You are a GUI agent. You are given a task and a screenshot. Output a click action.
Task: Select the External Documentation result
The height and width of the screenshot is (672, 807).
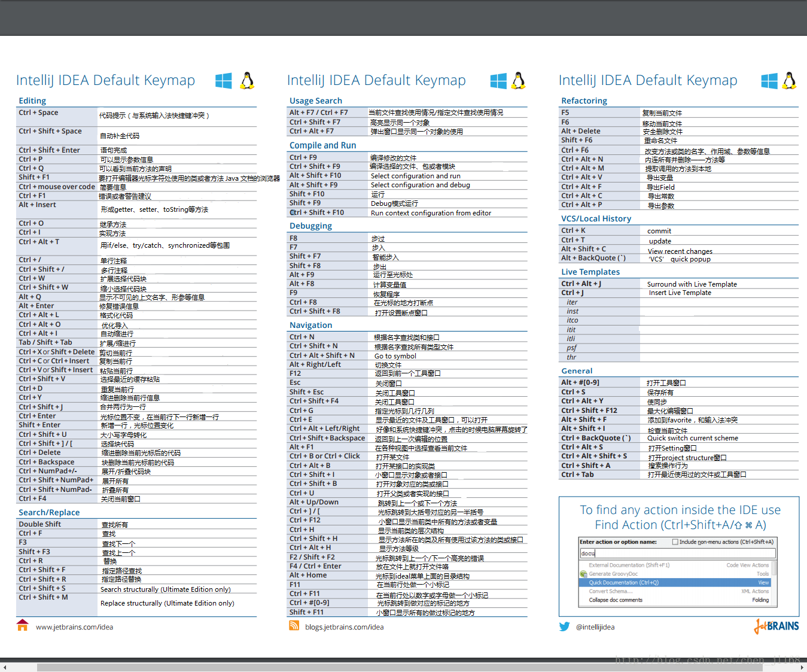(x=675, y=565)
